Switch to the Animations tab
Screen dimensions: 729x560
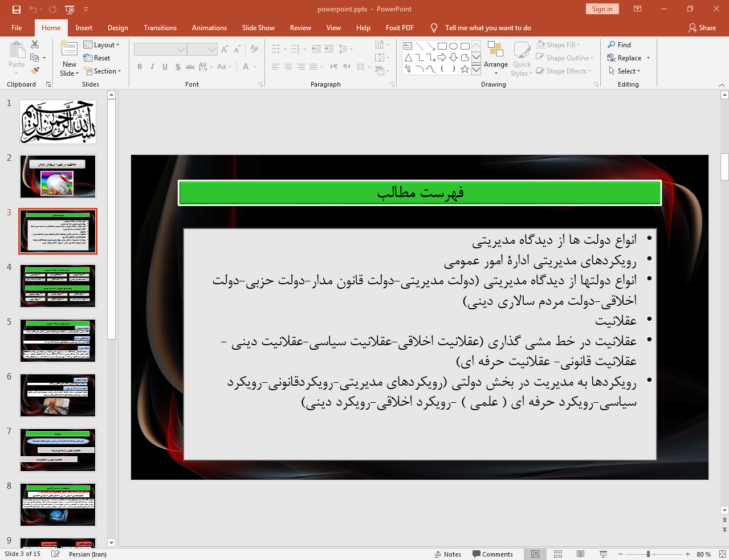(x=209, y=28)
